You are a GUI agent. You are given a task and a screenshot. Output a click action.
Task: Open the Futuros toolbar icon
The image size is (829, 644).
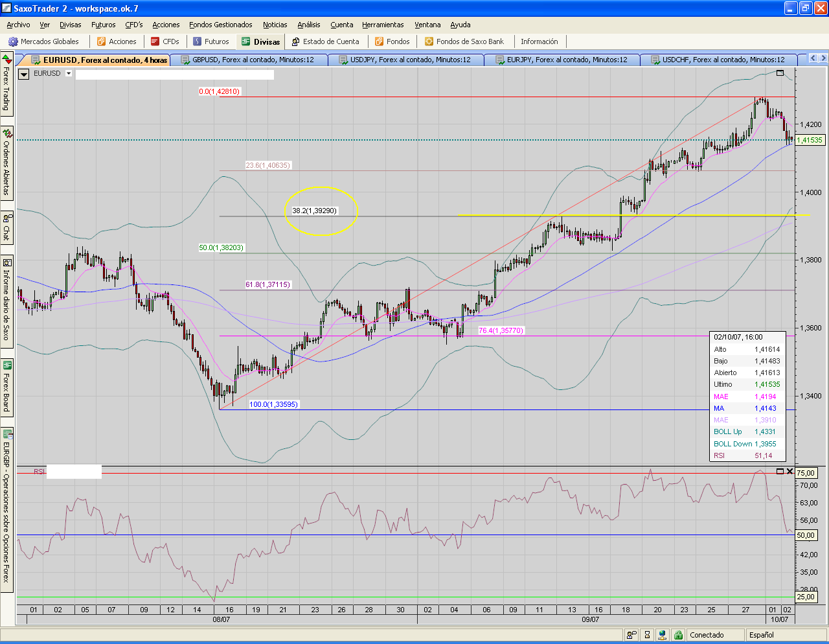point(198,41)
